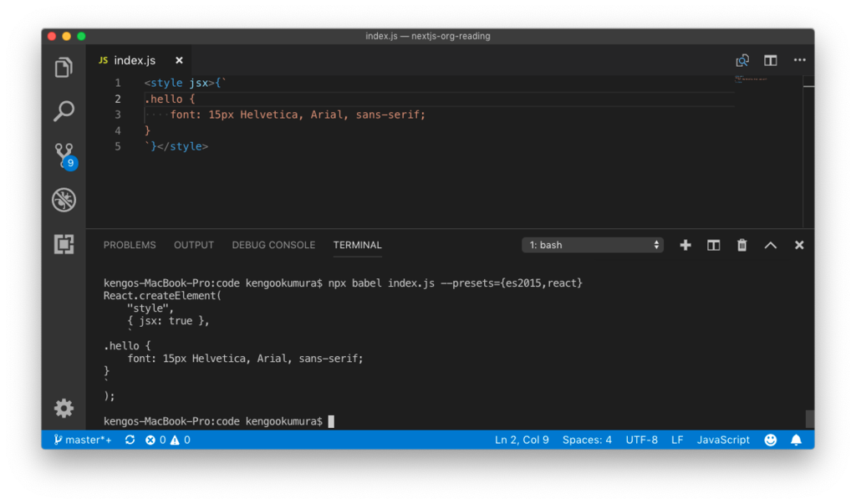Split the terminal pane
This screenshot has width=856, height=504.
coord(714,245)
